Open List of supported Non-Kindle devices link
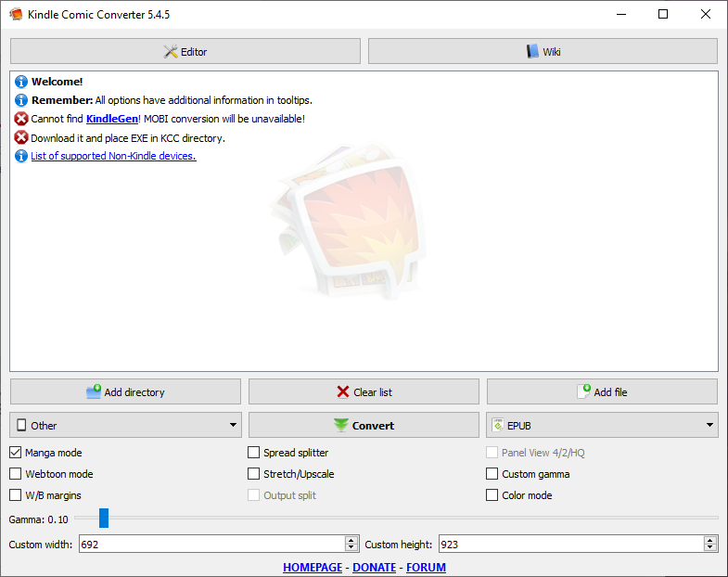The height and width of the screenshot is (577, 728). pyautogui.click(x=113, y=156)
